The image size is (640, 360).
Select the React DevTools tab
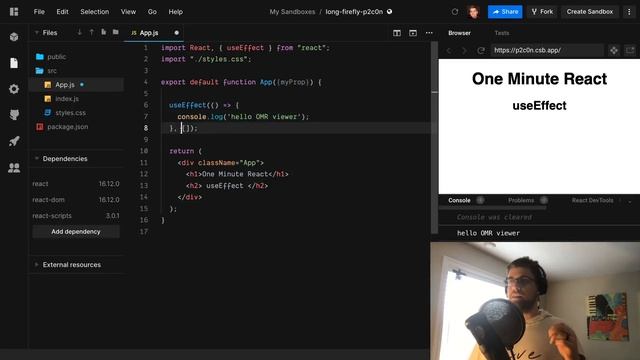pyautogui.click(x=592, y=200)
